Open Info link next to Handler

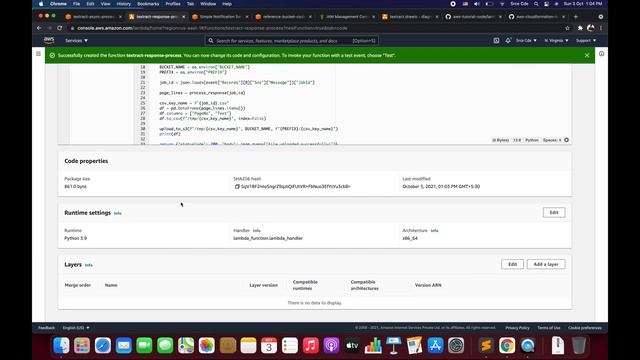coord(256,231)
